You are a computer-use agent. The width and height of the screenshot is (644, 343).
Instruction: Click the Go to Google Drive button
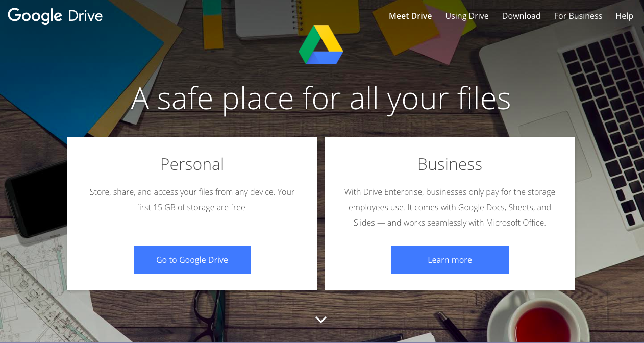[x=192, y=260]
